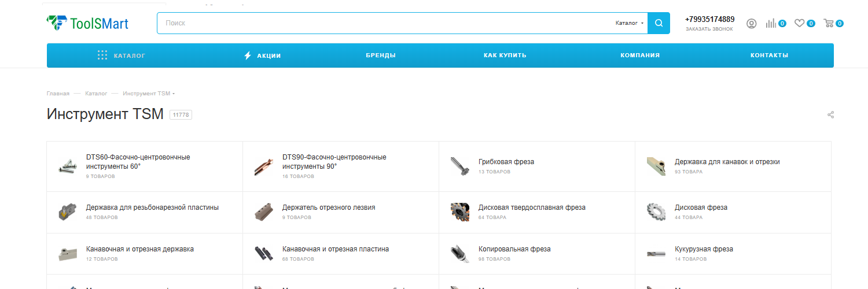The width and height of the screenshot is (868, 289).
Task: Open the favorites heart icon
Action: click(x=800, y=24)
